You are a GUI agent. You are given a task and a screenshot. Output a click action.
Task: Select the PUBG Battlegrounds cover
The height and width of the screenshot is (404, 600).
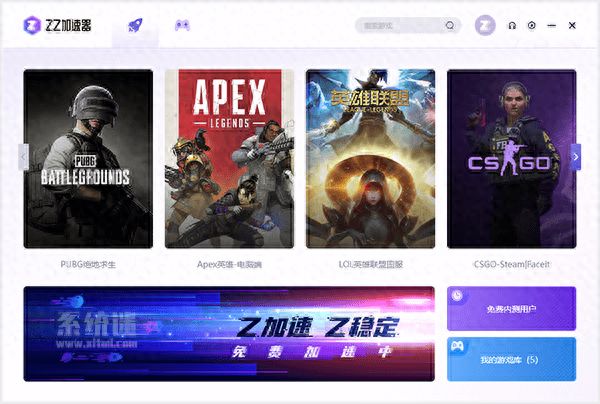[x=88, y=159]
